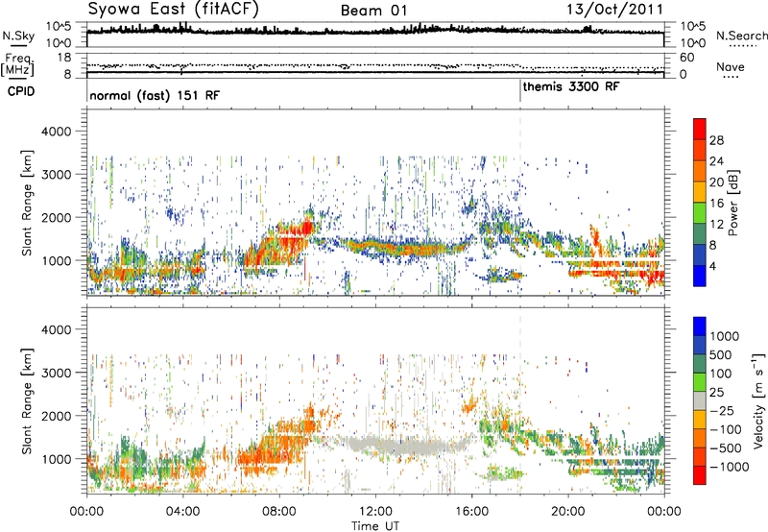
Task: Click the 'Freq. [MHz]' axis label
Action: click(x=18, y=65)
